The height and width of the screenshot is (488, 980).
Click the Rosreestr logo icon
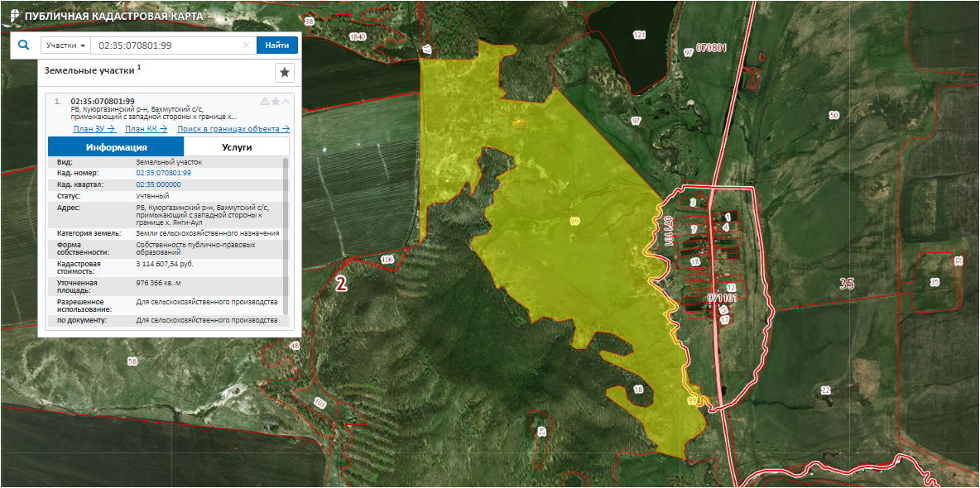click(14, 16)
